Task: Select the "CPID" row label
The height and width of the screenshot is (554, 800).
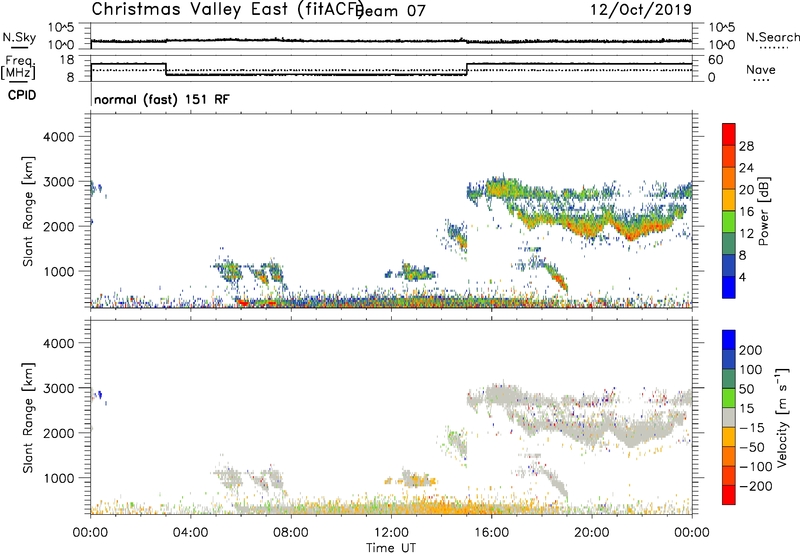Action: coord(22,95)
